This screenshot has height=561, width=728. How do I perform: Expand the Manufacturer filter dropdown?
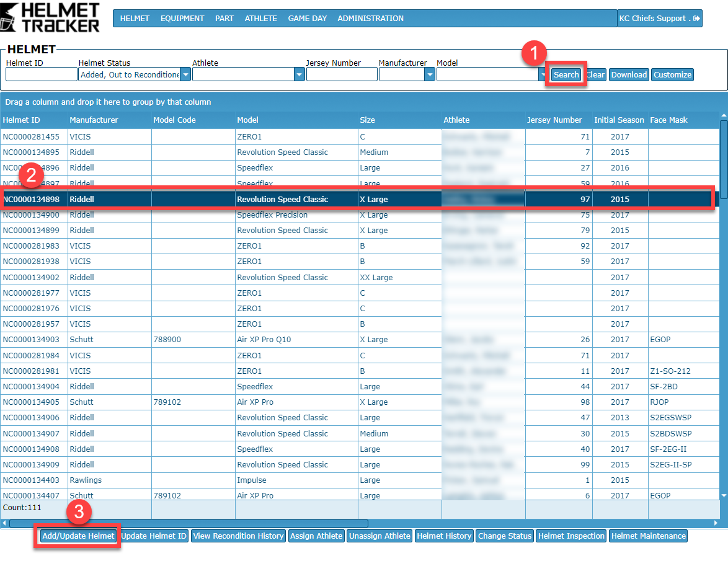430,74
